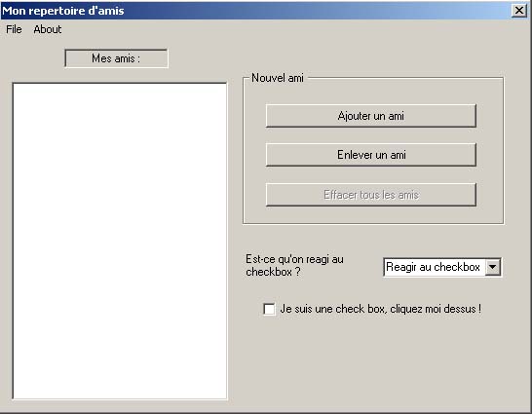Close the Mon repertoire d'amis window

(x=519, y=11)
